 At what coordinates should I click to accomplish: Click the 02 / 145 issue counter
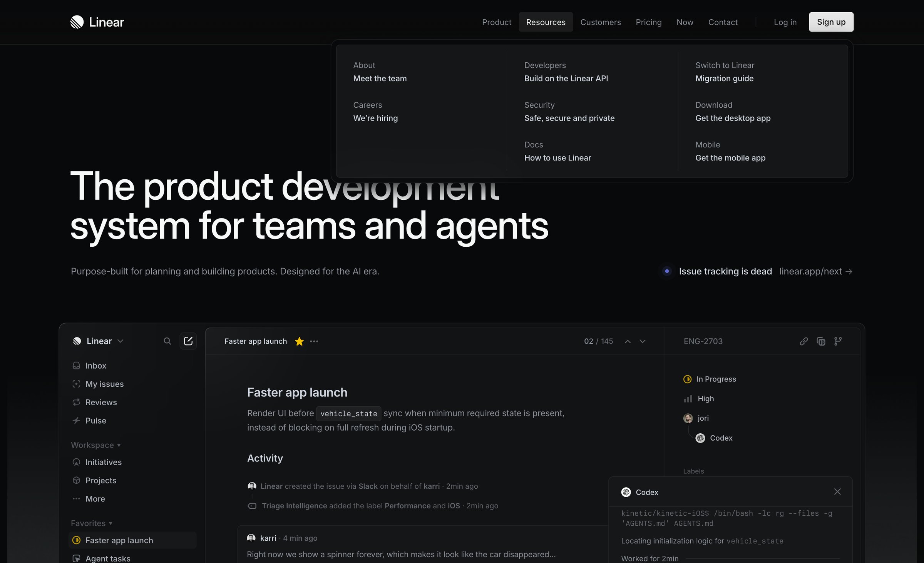click(x=598, y=341)
